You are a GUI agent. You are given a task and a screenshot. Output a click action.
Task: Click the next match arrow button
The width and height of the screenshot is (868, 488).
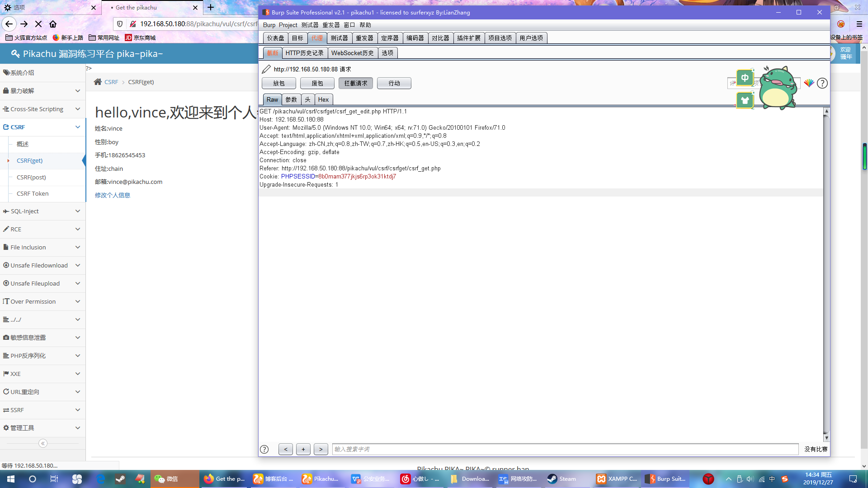pyautogui.click(x=321, y=449)
